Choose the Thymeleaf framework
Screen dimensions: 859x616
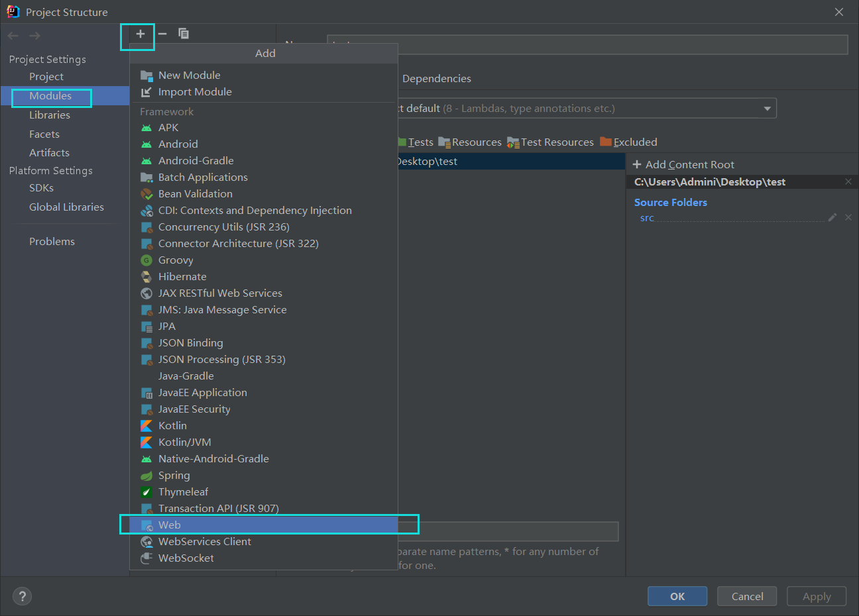(x=264, y=492)
